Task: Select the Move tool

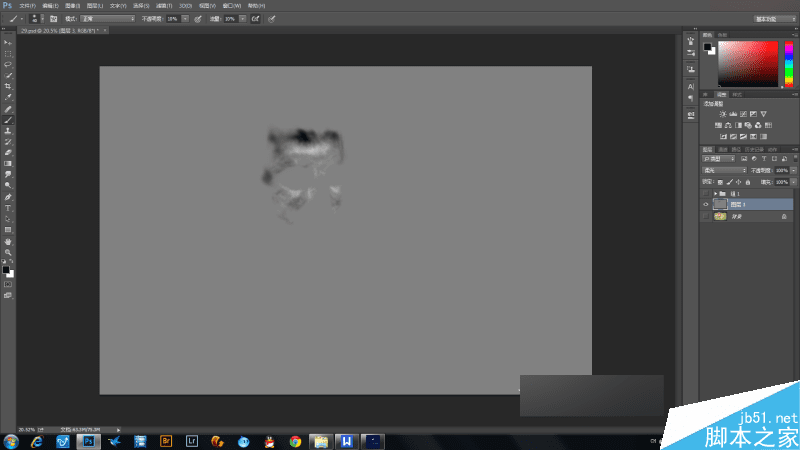Action: [8, 43]
